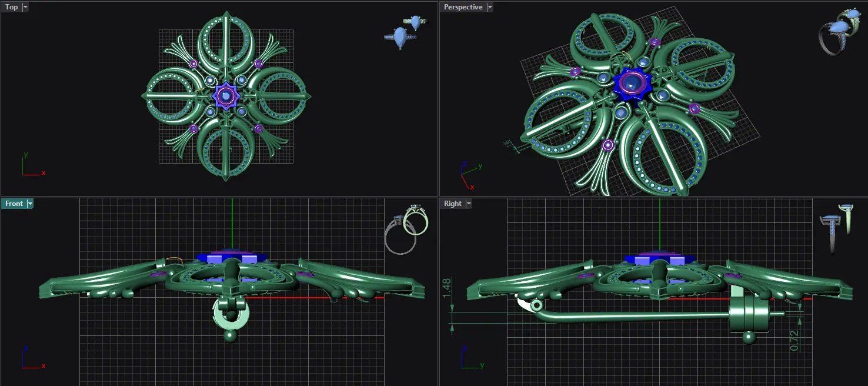868x386 pixels.
Task: Click the Right viewport title label
Action: pos(452,204)
